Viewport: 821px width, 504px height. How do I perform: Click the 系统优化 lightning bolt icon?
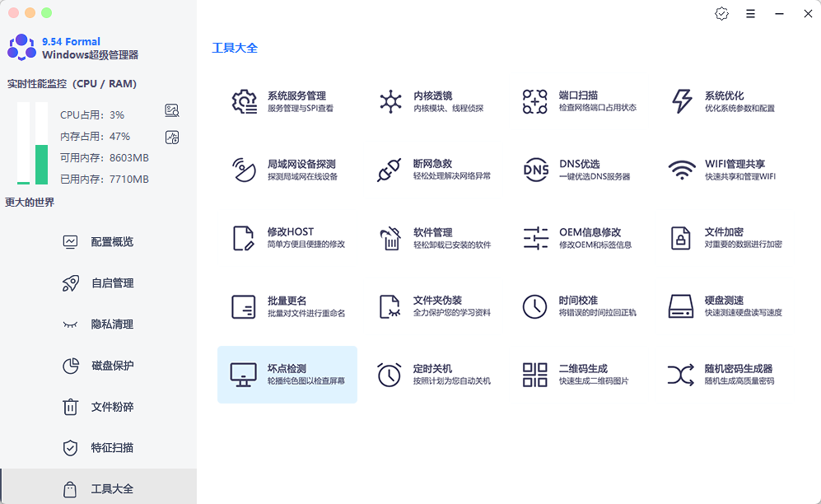pyautogui.click(x=681, y=101)
